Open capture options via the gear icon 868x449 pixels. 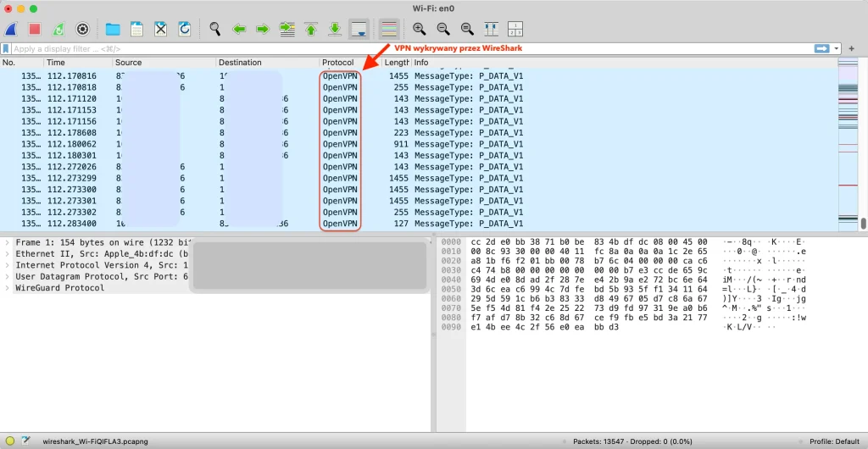point(82,29)
